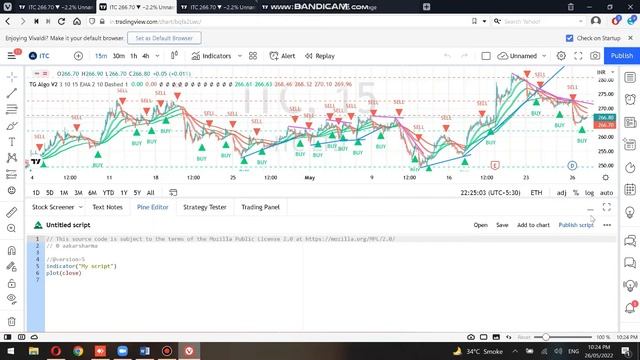The image size is (640, 360).
Task: Start bar Replay mode
Action: tap(320, 56)
